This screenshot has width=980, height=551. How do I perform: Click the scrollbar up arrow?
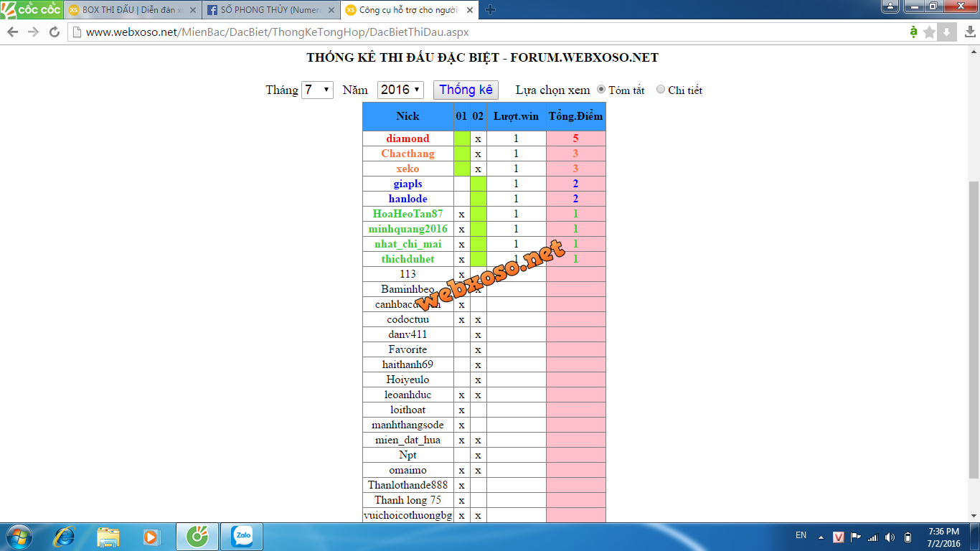(974, 51)
